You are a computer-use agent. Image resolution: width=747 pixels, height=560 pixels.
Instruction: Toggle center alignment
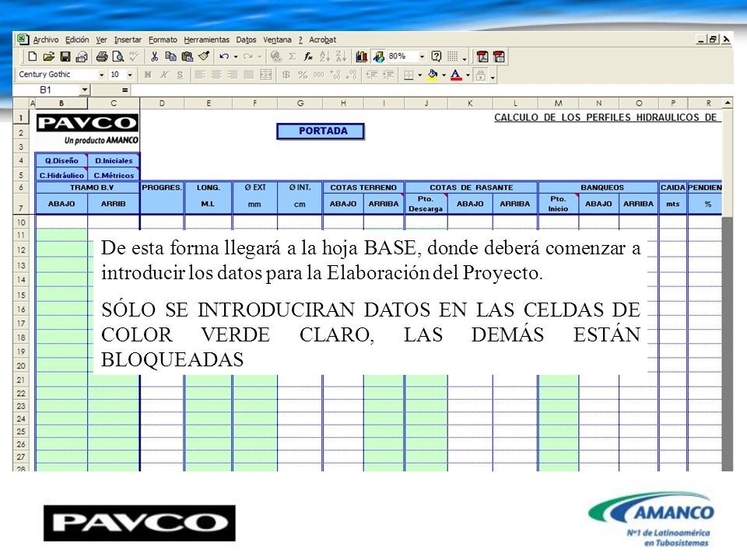tap(216, 75)
